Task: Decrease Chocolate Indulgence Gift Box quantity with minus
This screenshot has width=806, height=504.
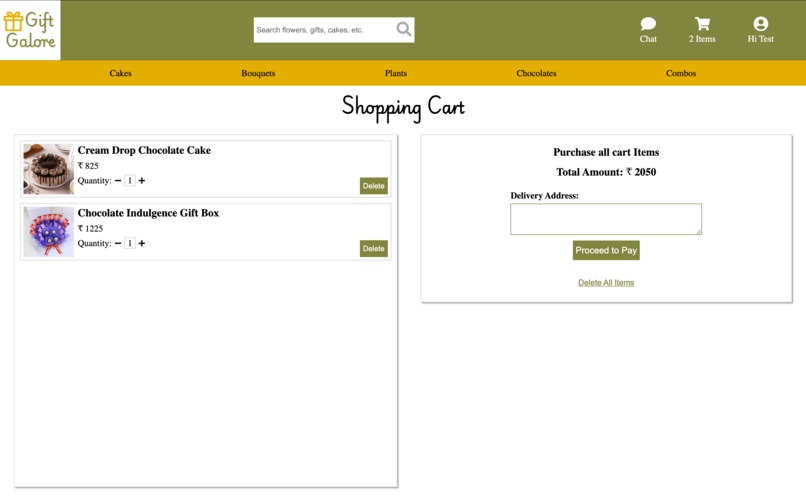Action: tap(118, 243)
